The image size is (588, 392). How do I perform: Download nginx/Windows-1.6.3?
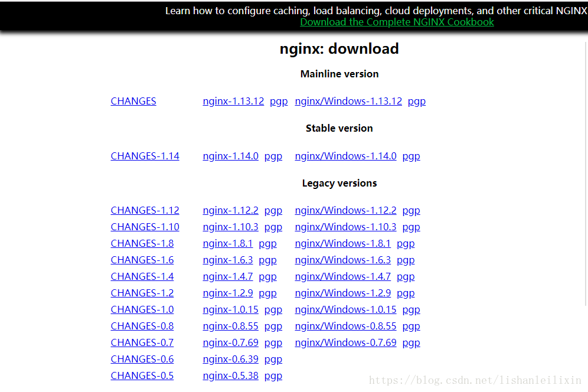click(x=343, y=260)
